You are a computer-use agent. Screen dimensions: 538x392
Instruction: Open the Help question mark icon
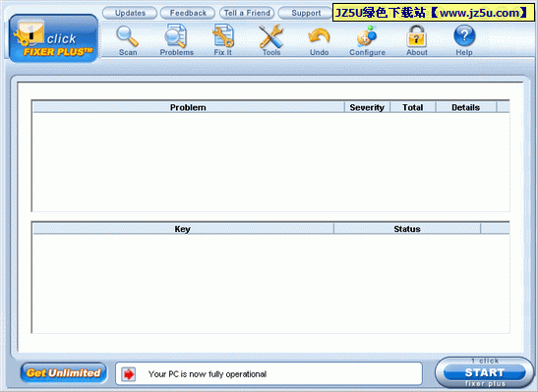tap(464, 35)
